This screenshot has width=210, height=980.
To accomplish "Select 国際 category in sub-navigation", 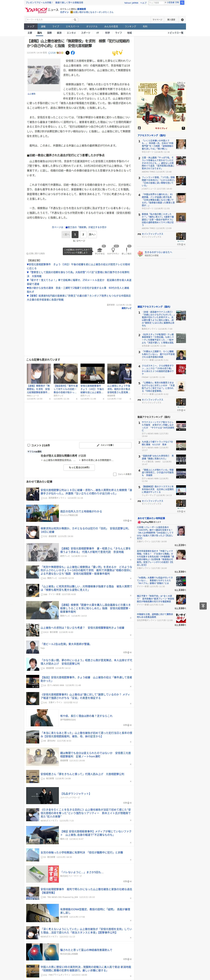I will pos(49,33).
